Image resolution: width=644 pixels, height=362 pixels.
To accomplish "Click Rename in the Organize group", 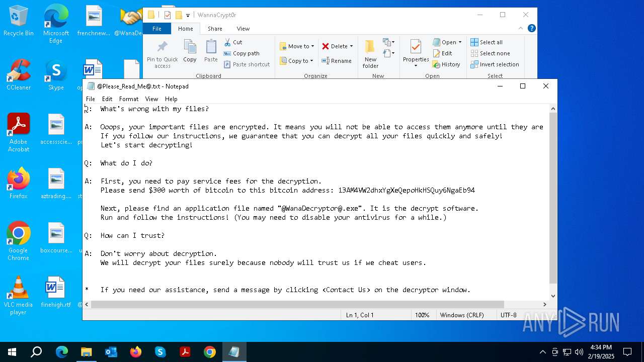I will tap(337, 61).
